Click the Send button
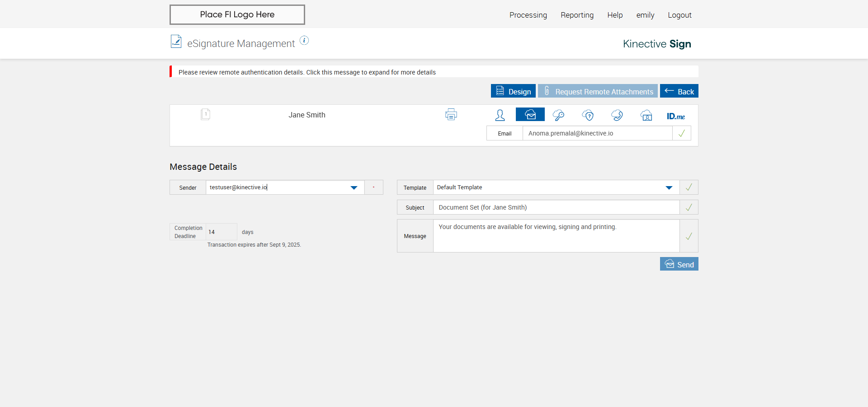 point(679,264)
